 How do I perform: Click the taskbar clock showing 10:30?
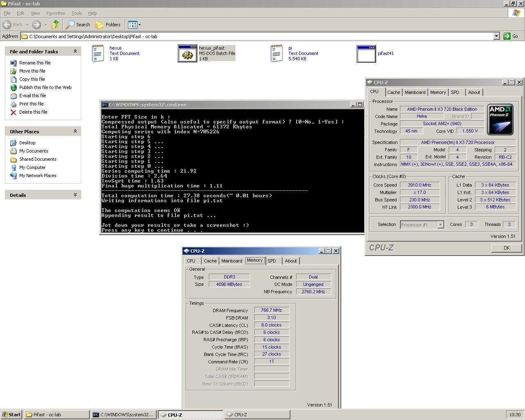(515, 415)
